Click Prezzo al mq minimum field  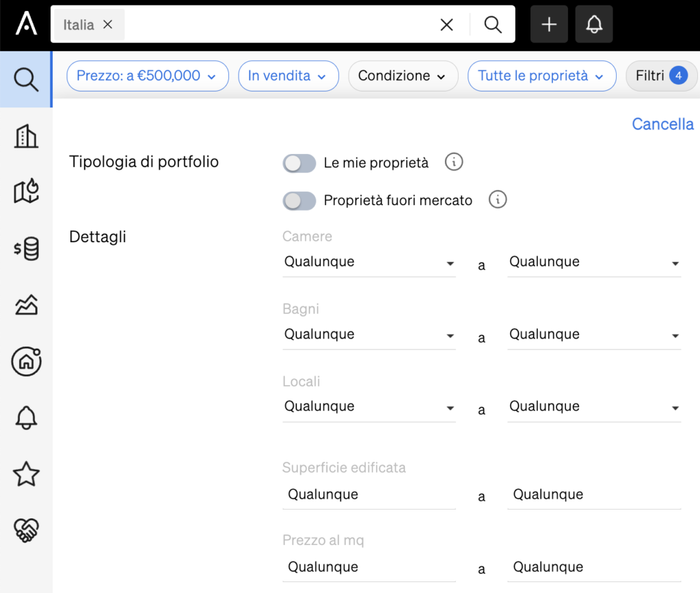coord(369,567)
